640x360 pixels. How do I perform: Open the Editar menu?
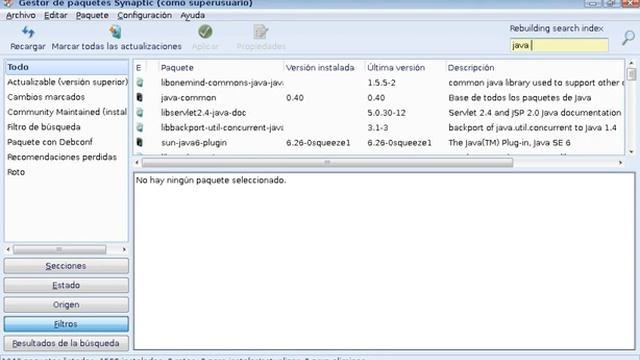[56, 16]
